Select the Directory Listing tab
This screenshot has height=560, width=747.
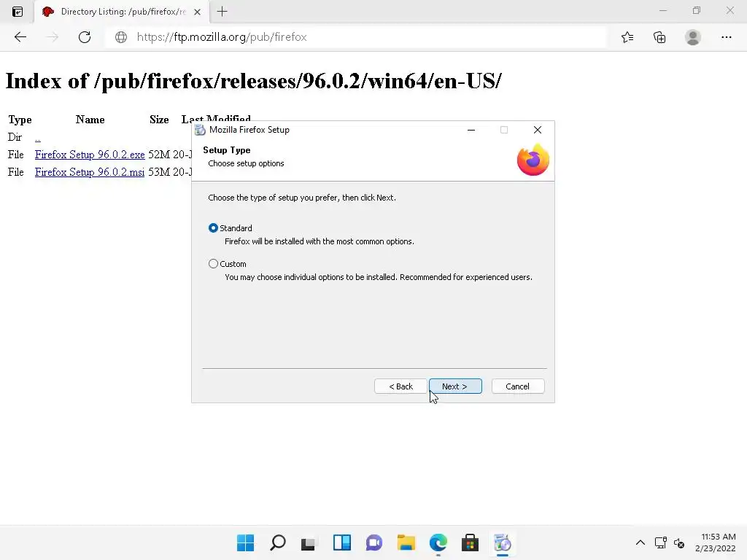[122, 12]
